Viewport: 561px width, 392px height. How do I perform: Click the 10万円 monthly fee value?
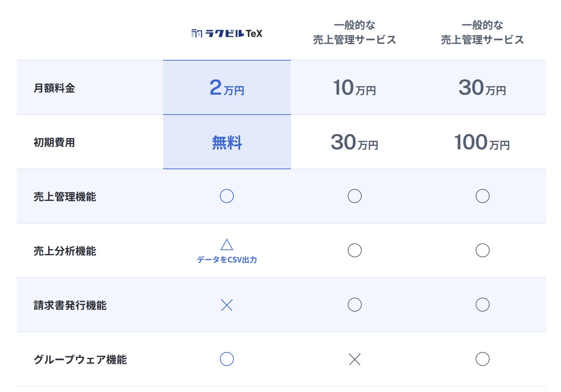pyautogui.click(x=354, y=88)
